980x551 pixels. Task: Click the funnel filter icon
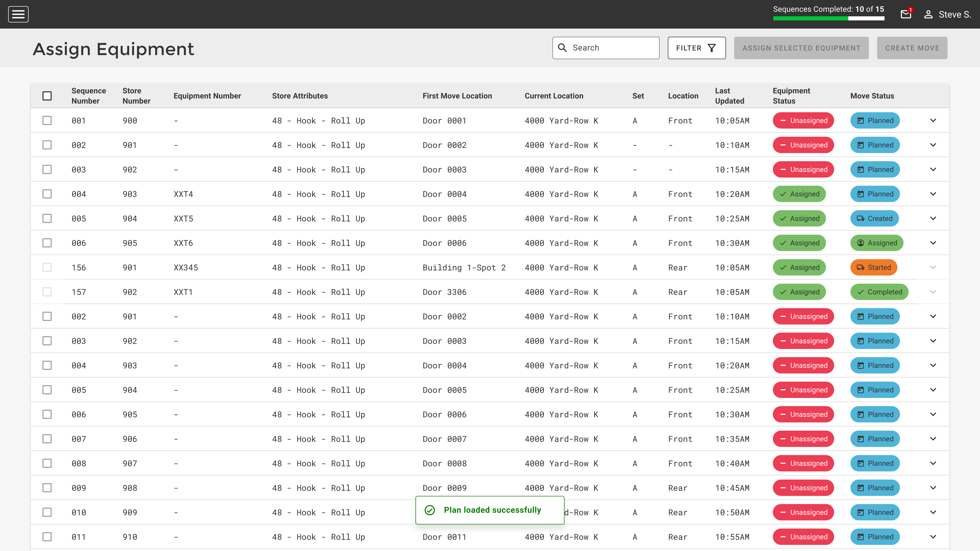[x=712, y=48]
